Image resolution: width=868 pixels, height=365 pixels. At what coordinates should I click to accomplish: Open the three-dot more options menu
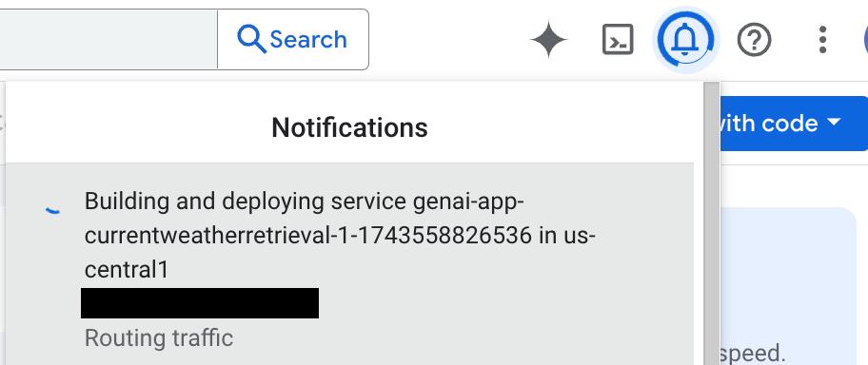[x=822, y=40]
